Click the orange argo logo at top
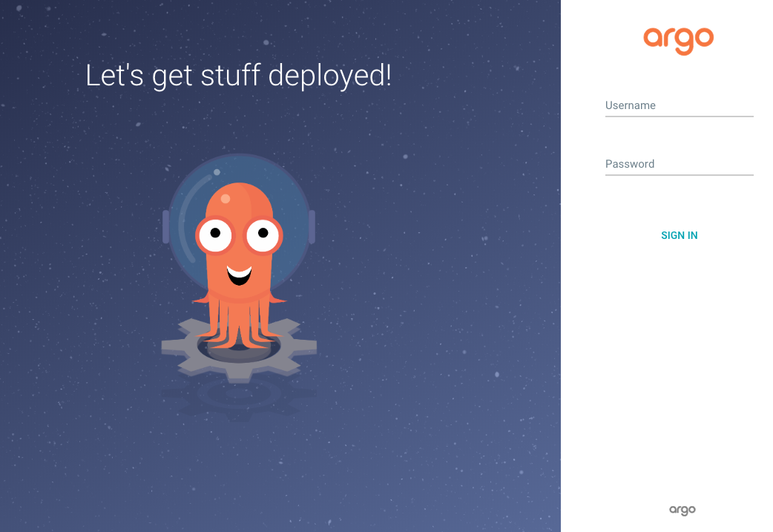773x532 pixels. pyautogui.click(x=678, y=40)
